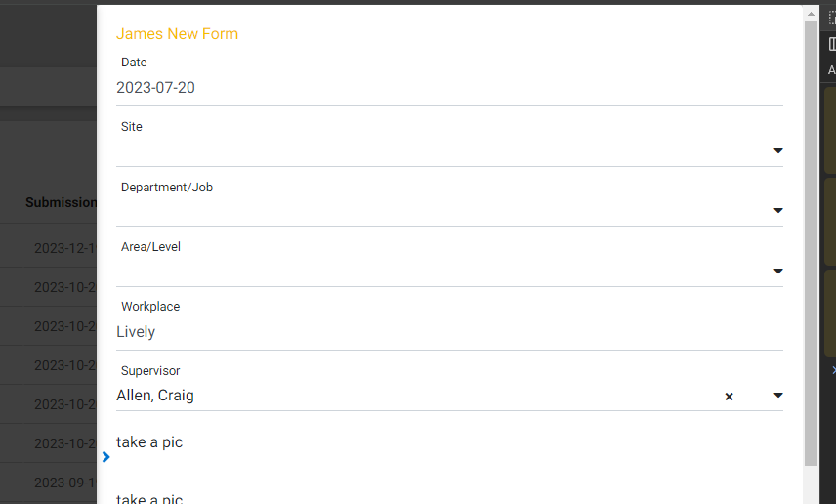
Task: Clear the Supervisor selection with the X
Action: tap(729, 397)
